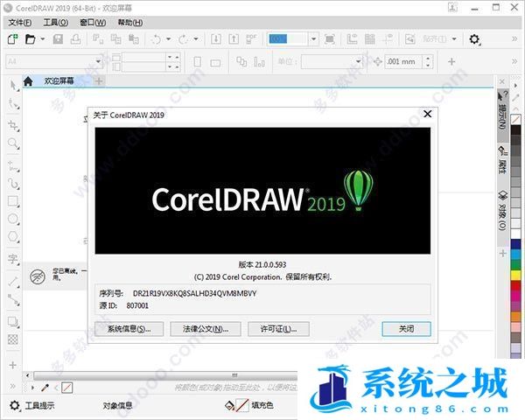The height and width of the screenshot is (420, 525).
Task: Select the Parallel Dimension tool
Action: (x=13, y=282)
